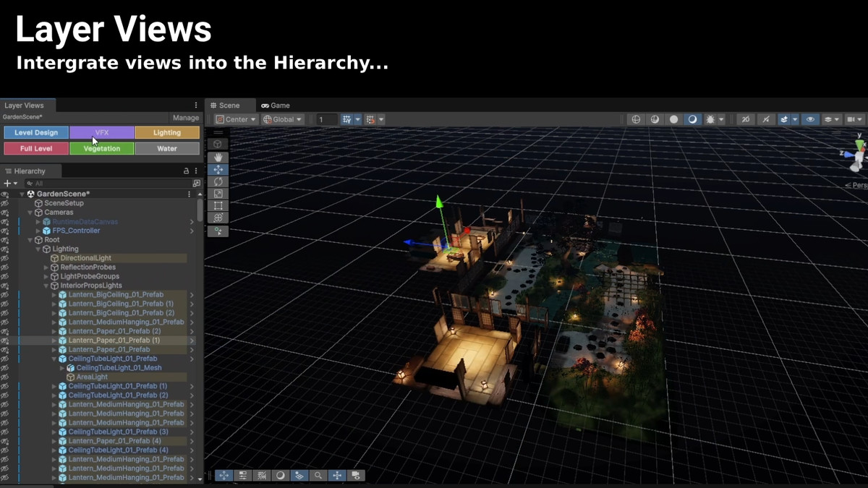Image resolution: width=868 pixels, height=488 pixels.
Task: Click the wireframe draw mode globe icon
Action: (636, 119)
